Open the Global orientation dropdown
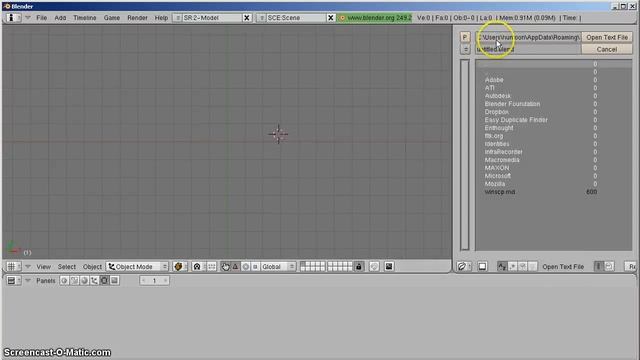Screen dimensions: 640x360 click(278, 267)
